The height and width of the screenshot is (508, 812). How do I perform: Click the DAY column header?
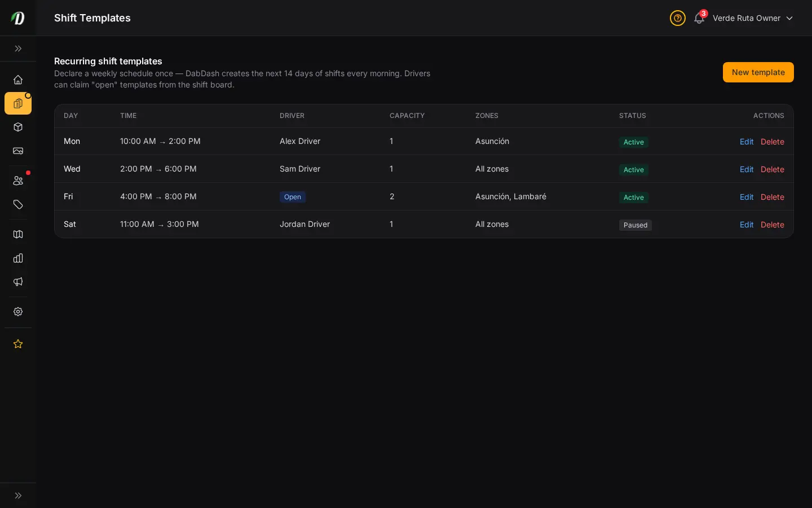(x=71, y=116)
